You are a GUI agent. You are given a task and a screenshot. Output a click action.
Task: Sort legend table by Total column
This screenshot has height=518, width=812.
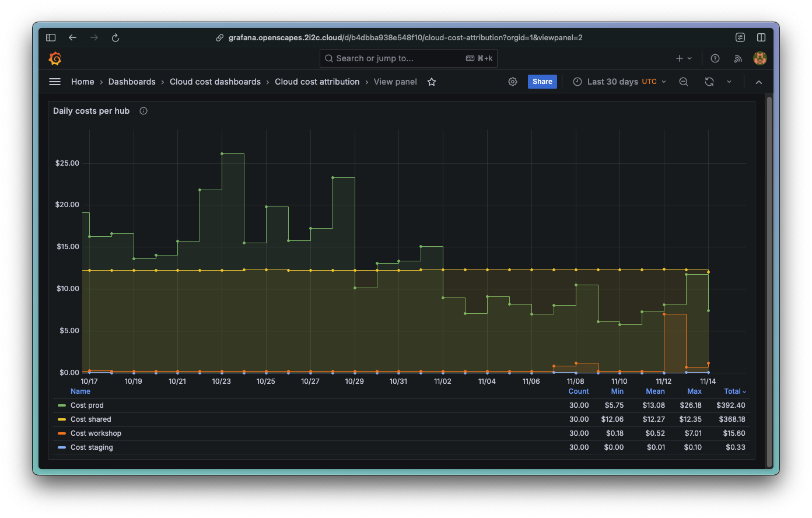[734, 391]
